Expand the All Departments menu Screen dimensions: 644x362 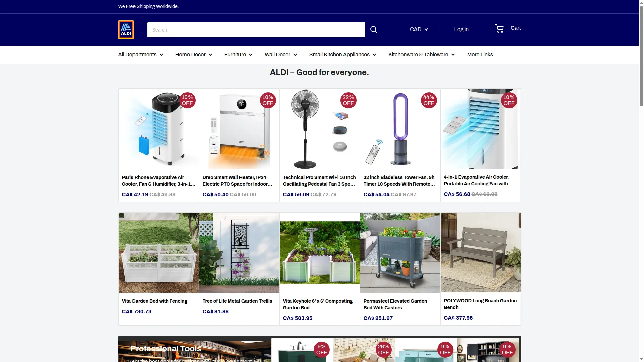coord(141,54)
